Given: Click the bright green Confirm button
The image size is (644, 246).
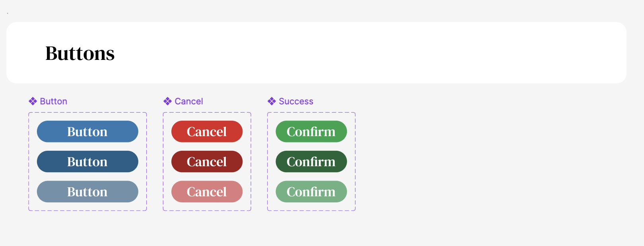Looking at the screenshot, I should click(x=311, y=131).
